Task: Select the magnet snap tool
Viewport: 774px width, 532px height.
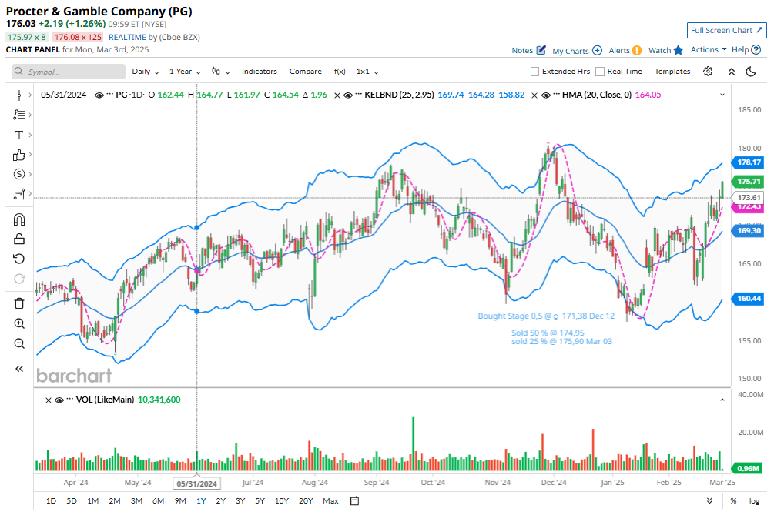Action: [19, 219]
